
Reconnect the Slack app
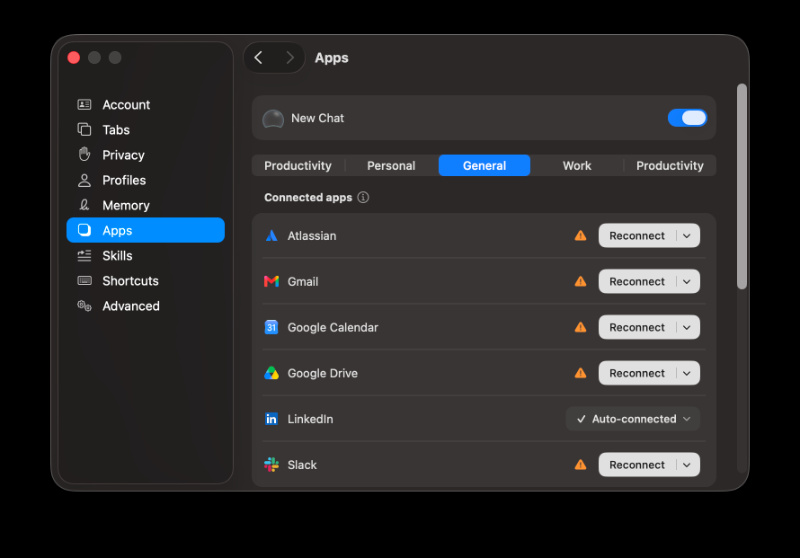point(637,465)
